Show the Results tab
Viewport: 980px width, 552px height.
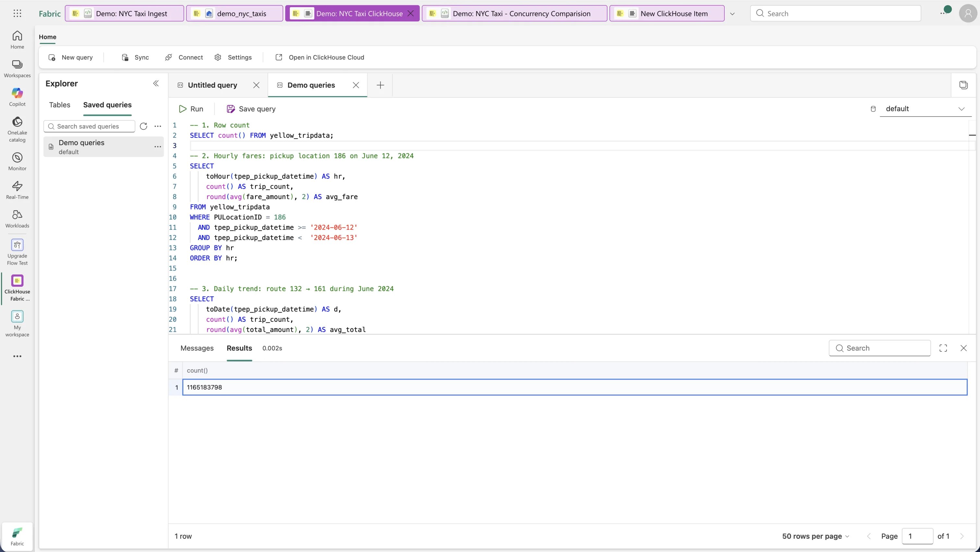point(239,348)
